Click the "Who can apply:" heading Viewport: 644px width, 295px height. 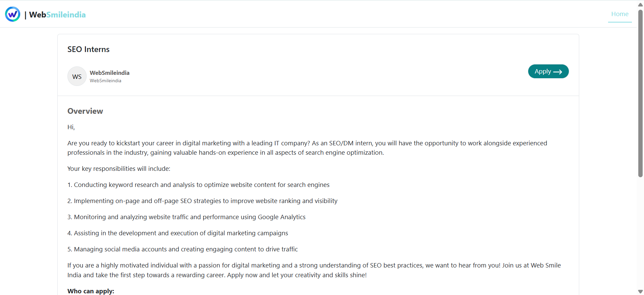91,291
